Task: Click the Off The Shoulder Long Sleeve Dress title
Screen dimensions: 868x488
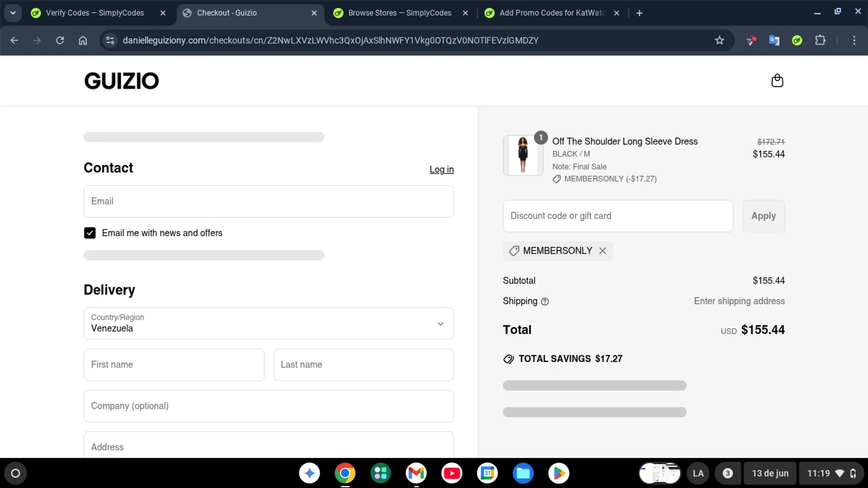Action: pos(625,141)
